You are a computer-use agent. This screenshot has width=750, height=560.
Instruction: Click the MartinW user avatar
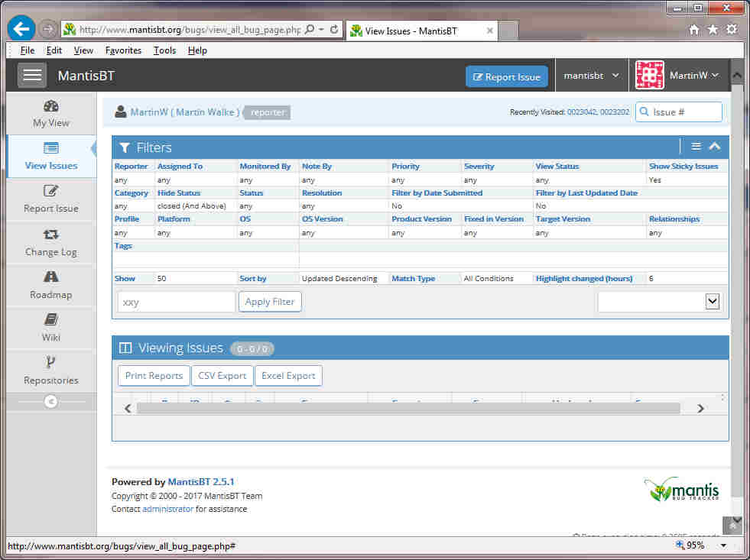point(650,76)
